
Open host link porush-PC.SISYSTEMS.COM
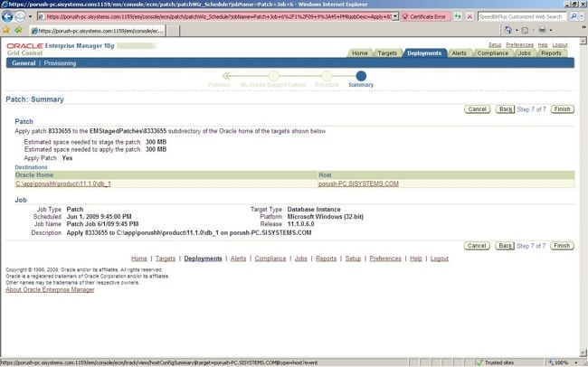pyautogui.click(x=358, y=183)
